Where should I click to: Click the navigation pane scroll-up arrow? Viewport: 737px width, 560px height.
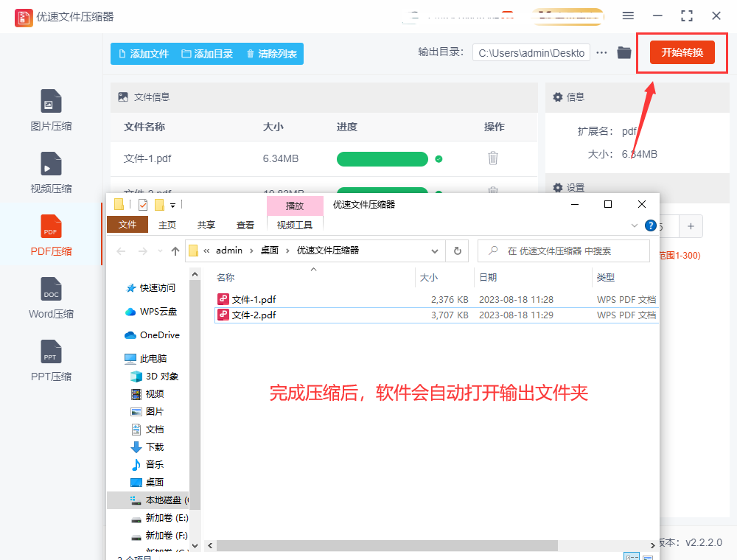pyautogui.click(x=195, y=274)
